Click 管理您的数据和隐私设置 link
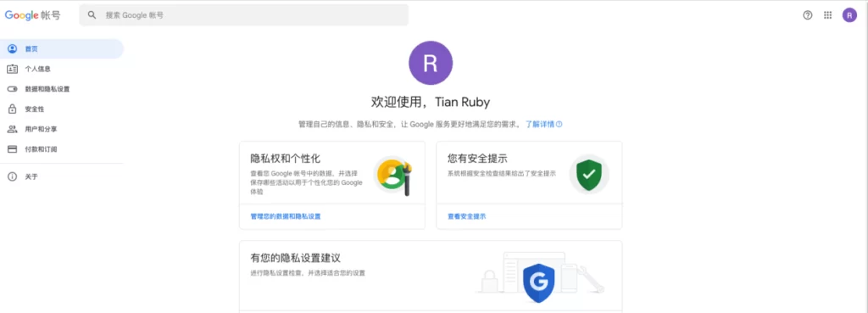This screenshot has width=868, height=313. click(286, 216)
